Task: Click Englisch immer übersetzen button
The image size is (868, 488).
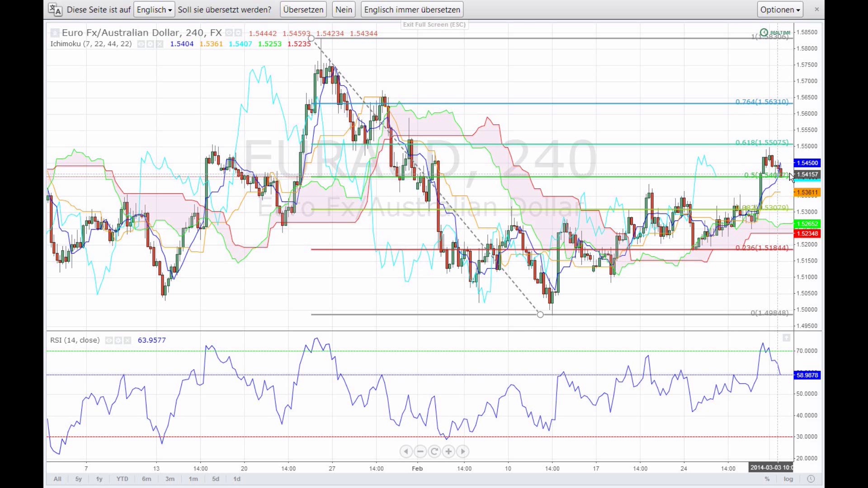Action: click(x=412, y=9)
